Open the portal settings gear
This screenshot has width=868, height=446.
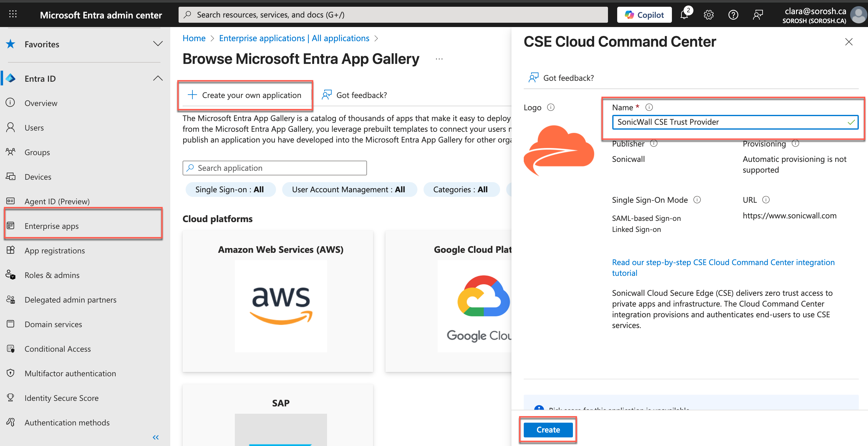(708, 15)
